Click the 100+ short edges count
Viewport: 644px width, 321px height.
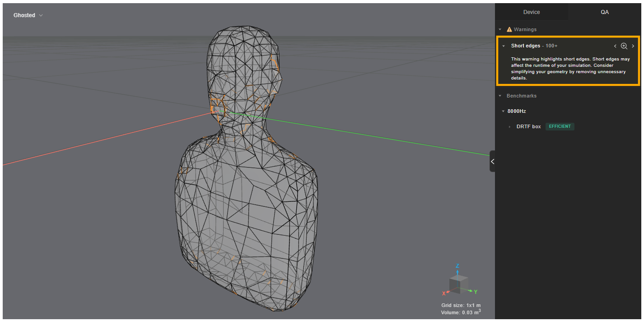(x=551, y=46)
